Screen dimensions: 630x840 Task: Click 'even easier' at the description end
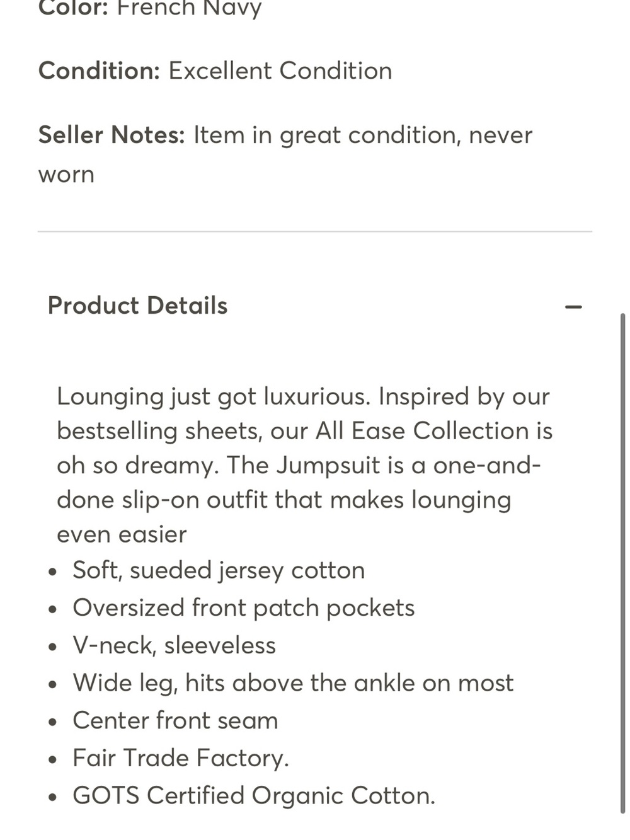[x=122, y=534]
